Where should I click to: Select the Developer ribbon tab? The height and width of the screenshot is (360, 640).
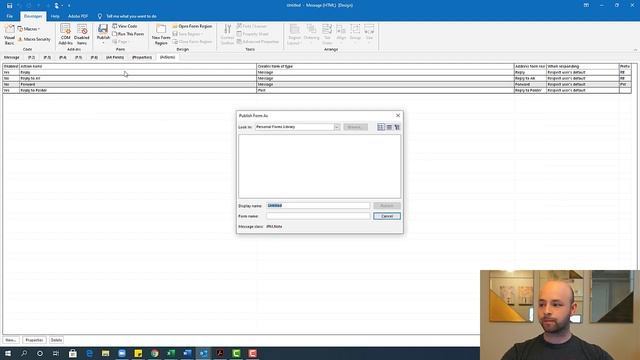pyautogui.click(x=33, y=16)
